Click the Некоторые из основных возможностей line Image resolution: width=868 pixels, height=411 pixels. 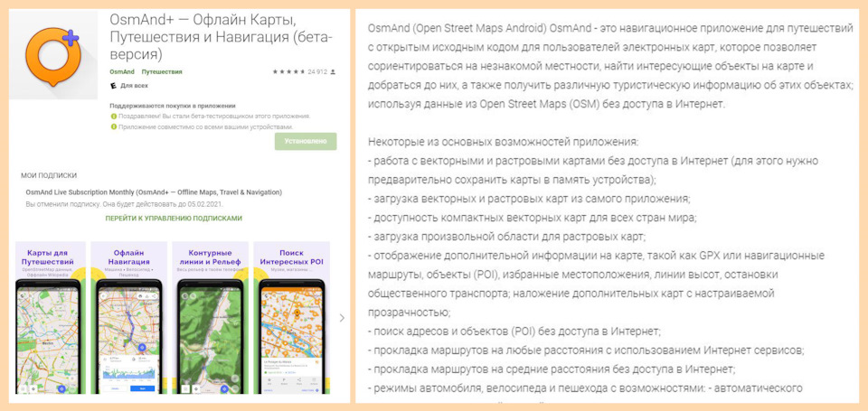504,142
